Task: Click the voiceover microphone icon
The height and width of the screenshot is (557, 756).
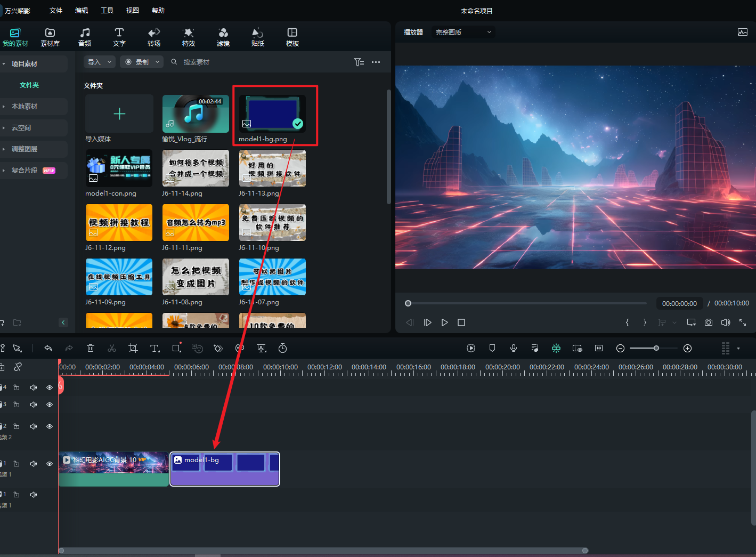Action: (x=514, y=348)
